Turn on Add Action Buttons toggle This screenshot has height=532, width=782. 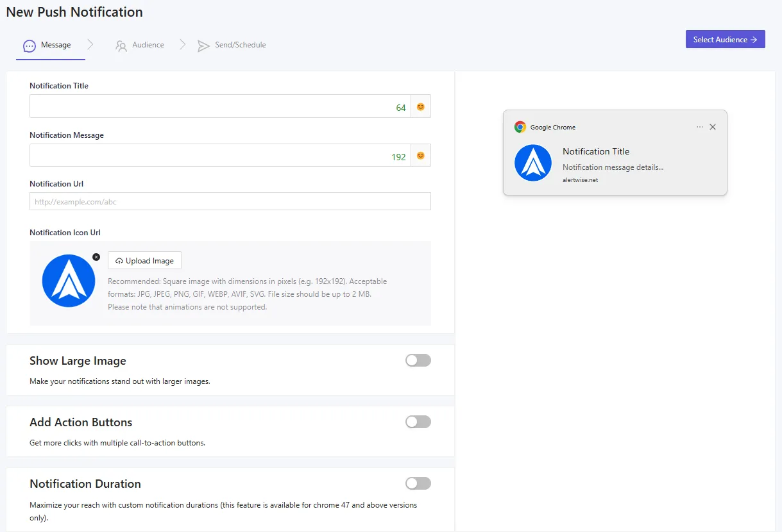click(x=418, y=422)
